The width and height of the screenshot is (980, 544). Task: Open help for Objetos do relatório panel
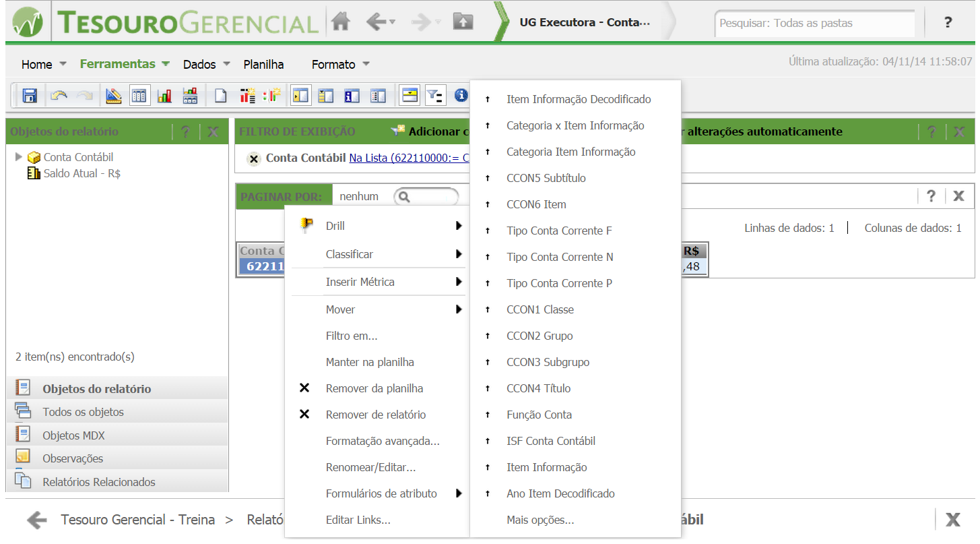(186, 131)
